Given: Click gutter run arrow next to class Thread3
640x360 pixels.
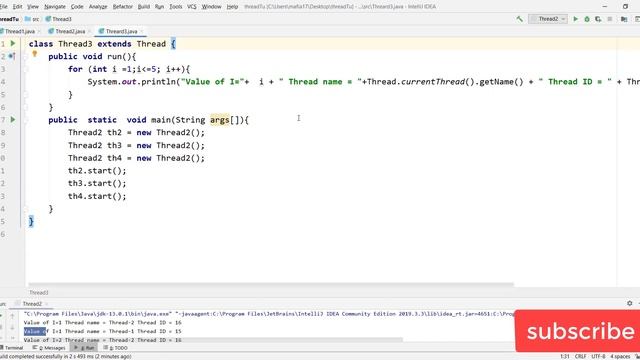Looking at the screenshot, I should click(x=13, y=43).
